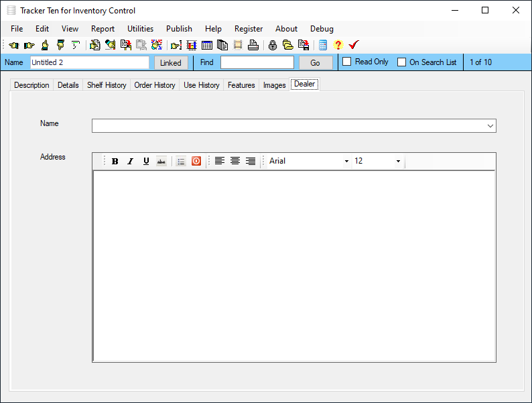Screen dimensions: 532x403
Task: Open the Help menu
Action: (213, 29)
